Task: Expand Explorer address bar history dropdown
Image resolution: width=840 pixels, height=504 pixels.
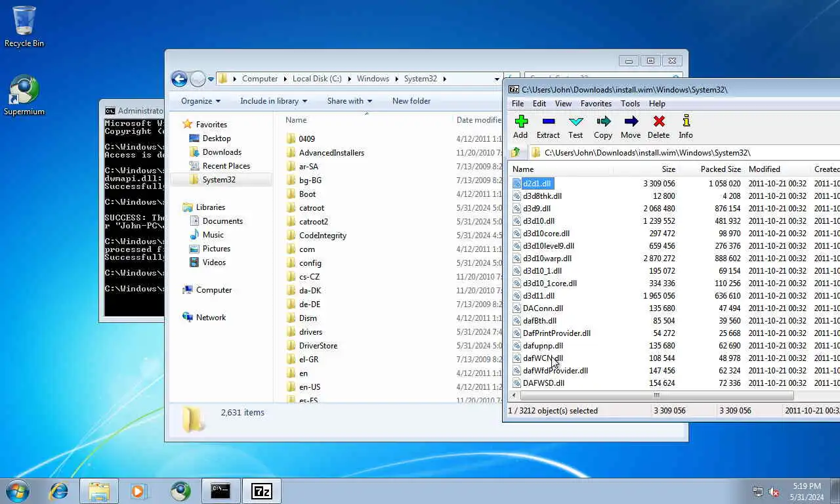Action: [497, 79]
